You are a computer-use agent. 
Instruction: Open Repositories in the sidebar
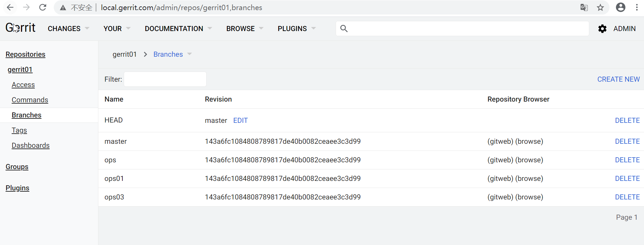pos(25,54)
